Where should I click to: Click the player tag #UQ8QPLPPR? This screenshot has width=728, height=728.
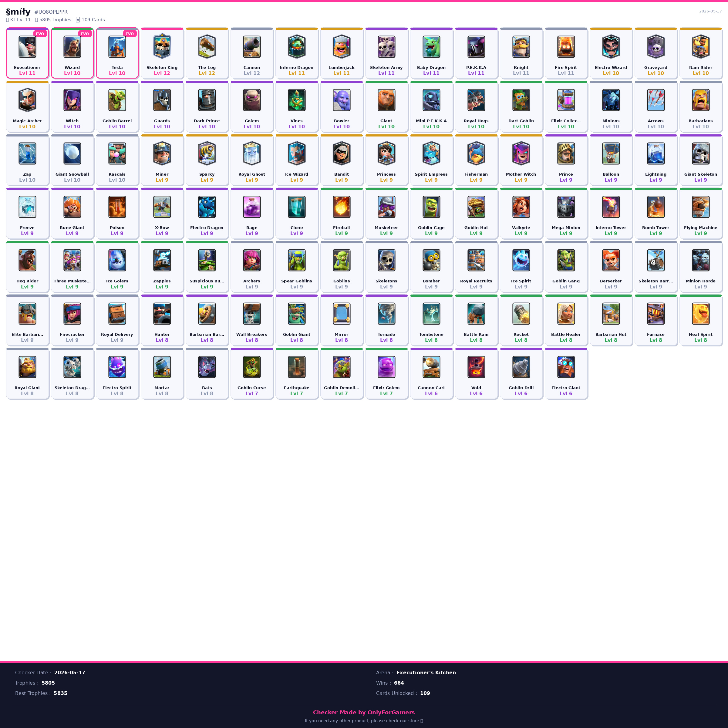pyautogui.click(x=51, y=12)
